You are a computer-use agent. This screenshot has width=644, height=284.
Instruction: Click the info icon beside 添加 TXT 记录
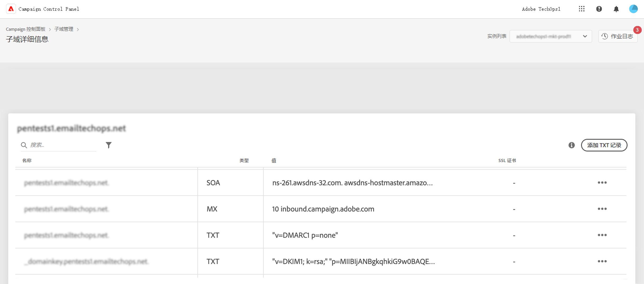coord(571,145)
